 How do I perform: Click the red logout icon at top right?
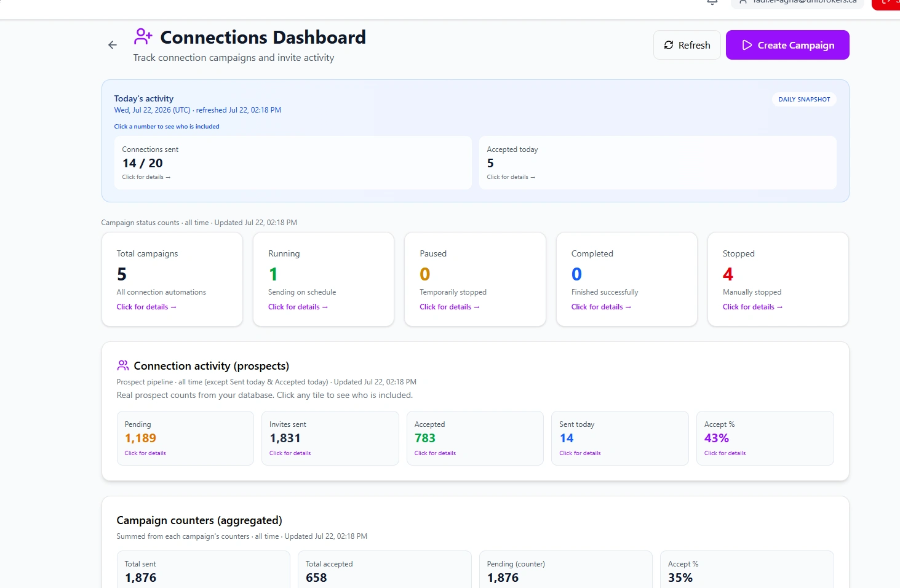[886, 3]
